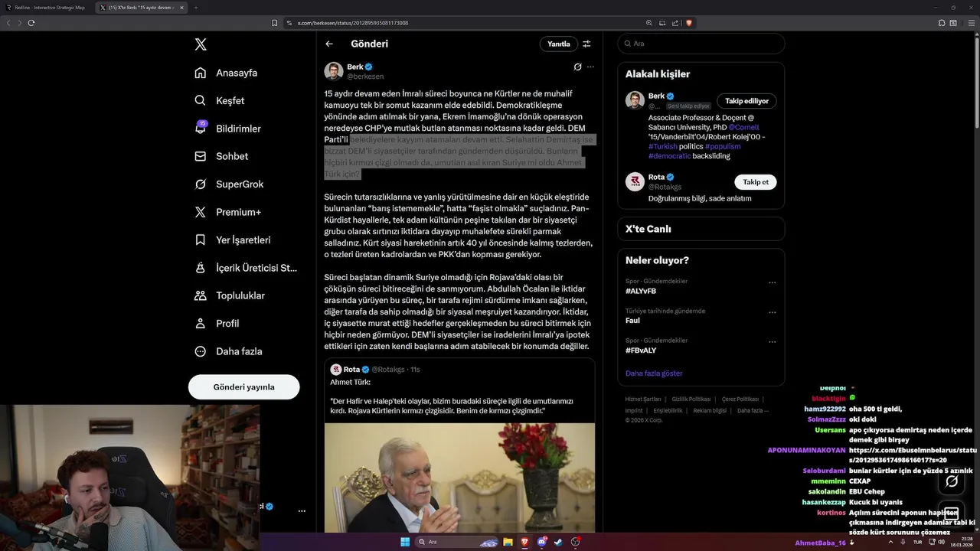Open three-dot menu on Berk's post
Screen dimensions: 980x551
[x=590, y=67]
